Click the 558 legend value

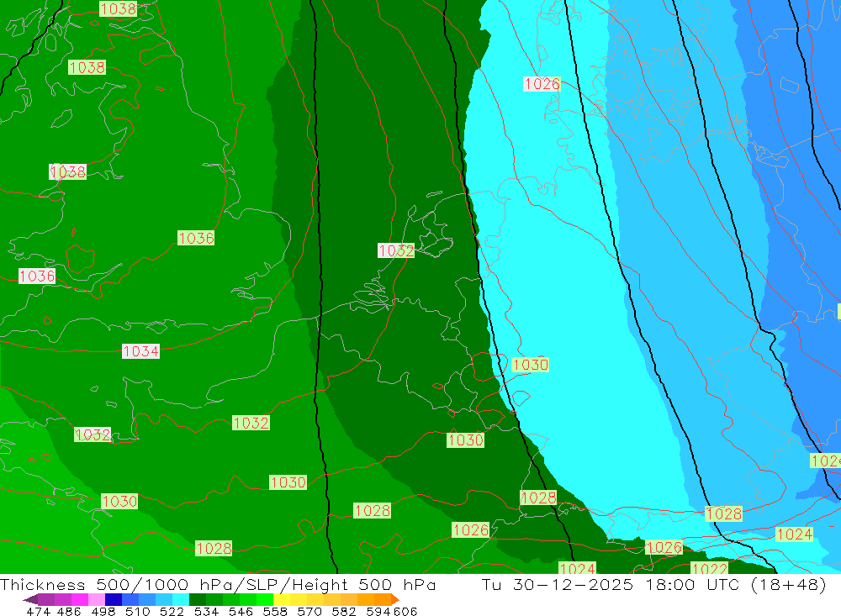[x=275, y=611]
